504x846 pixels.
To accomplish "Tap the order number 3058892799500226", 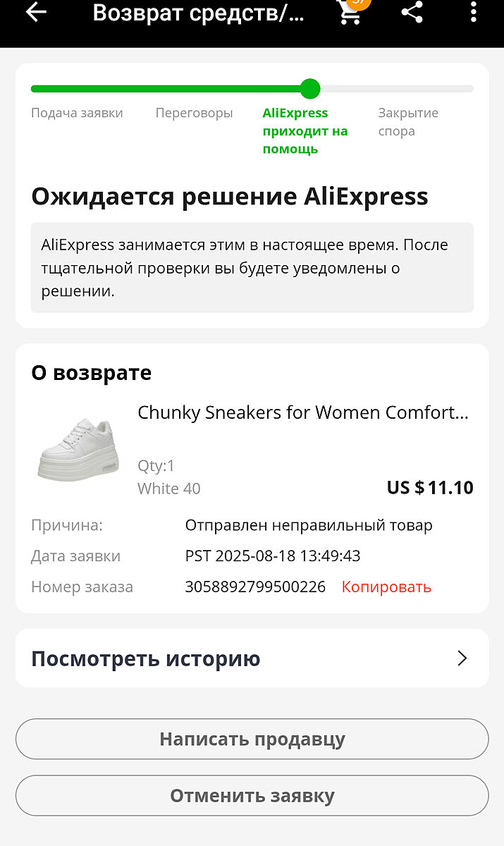I will point(255,587).
